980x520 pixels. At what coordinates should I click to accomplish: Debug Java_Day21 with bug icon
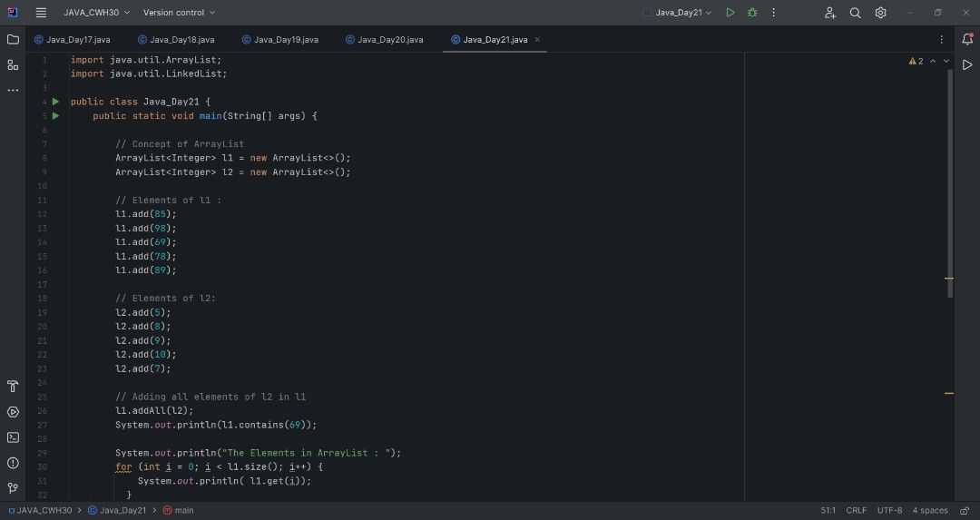coord(752,13)
